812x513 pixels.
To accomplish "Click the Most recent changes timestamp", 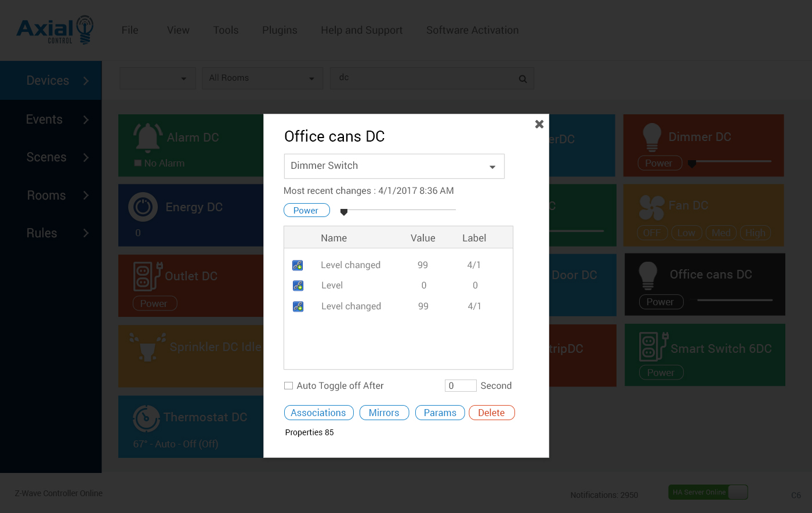I will (369, 191).
